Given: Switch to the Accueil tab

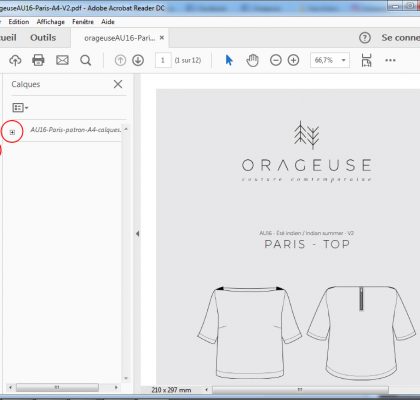Looking at the screenshot, I should click(8, 38).
